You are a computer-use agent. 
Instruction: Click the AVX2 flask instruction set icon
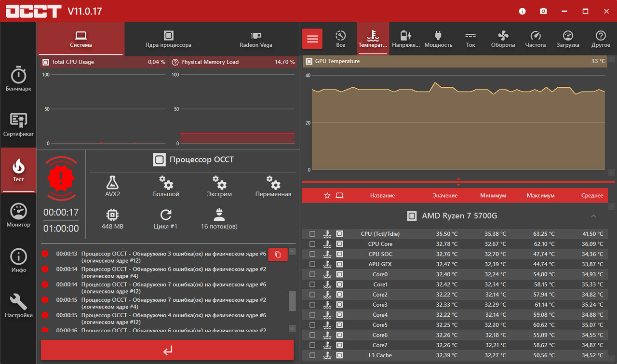112,182
